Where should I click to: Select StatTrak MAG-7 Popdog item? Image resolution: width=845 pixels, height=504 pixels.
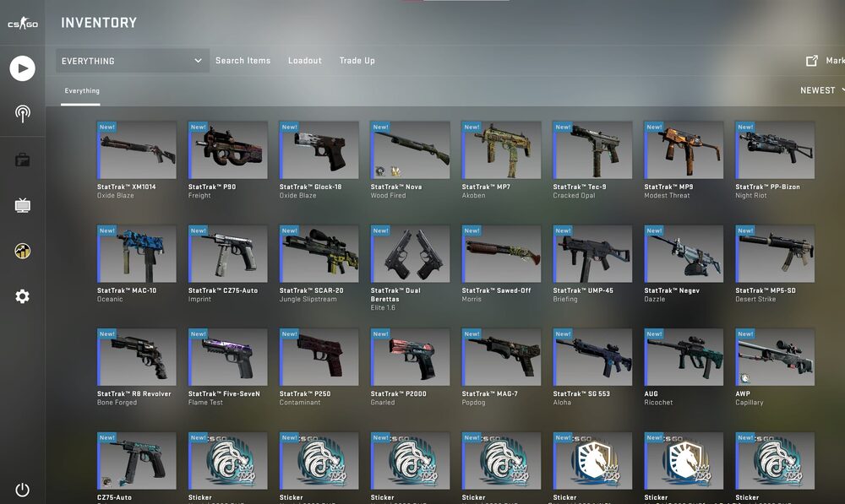tap(501, 356)
